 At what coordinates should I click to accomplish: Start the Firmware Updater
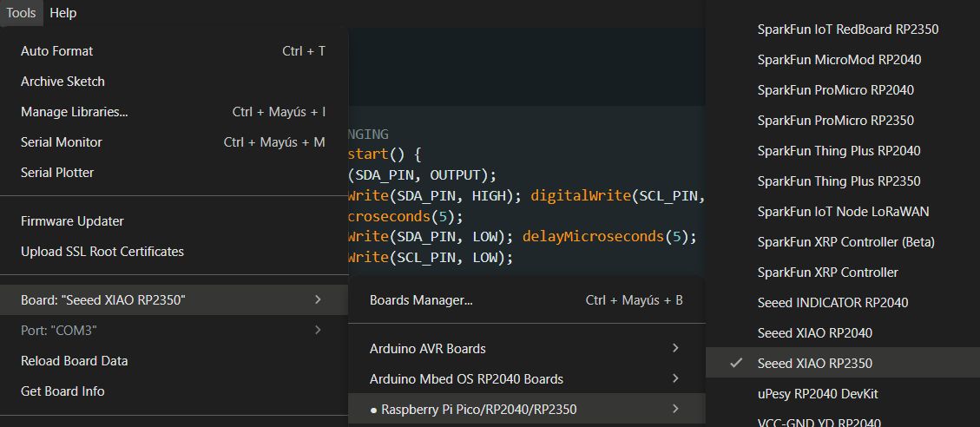tap(72, 221)
